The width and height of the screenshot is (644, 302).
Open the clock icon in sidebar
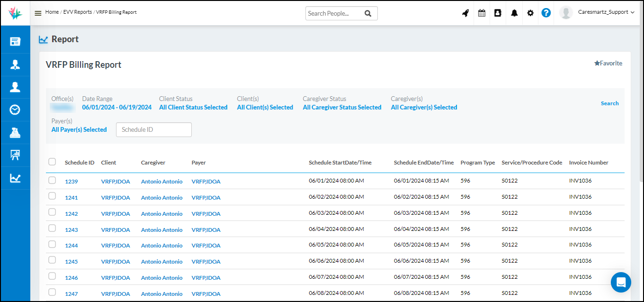pos(15,110)
